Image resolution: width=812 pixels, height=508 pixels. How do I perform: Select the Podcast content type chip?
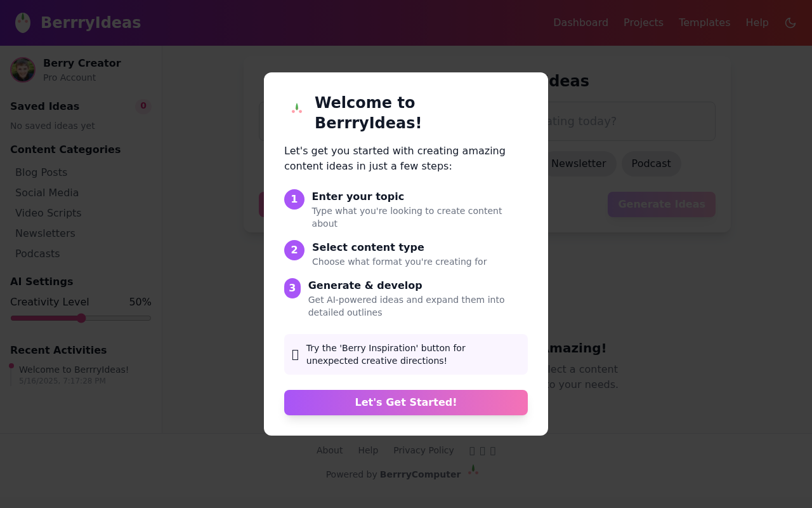pyautogui.click(x=651, y=164)
